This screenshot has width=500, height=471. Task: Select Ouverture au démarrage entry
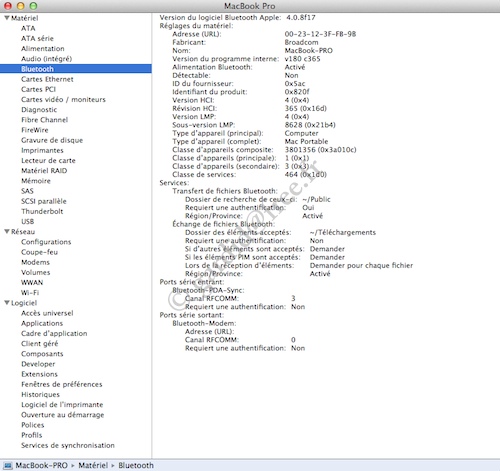[62, 415]
